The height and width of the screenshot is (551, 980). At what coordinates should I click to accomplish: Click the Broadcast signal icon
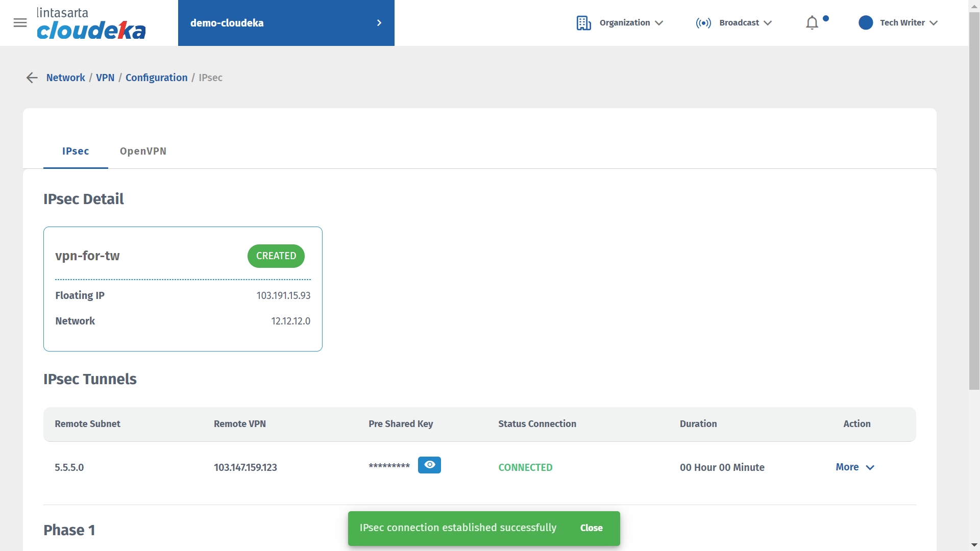click(703, 23)
